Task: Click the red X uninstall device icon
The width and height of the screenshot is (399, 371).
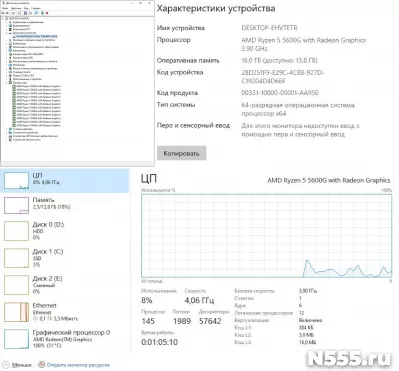Action: point(47,13)
